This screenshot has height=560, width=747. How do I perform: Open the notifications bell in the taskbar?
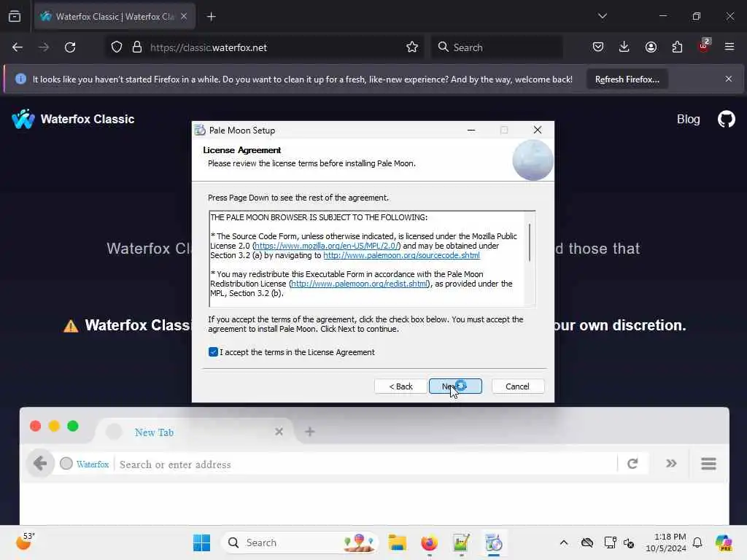pos(697,542)
